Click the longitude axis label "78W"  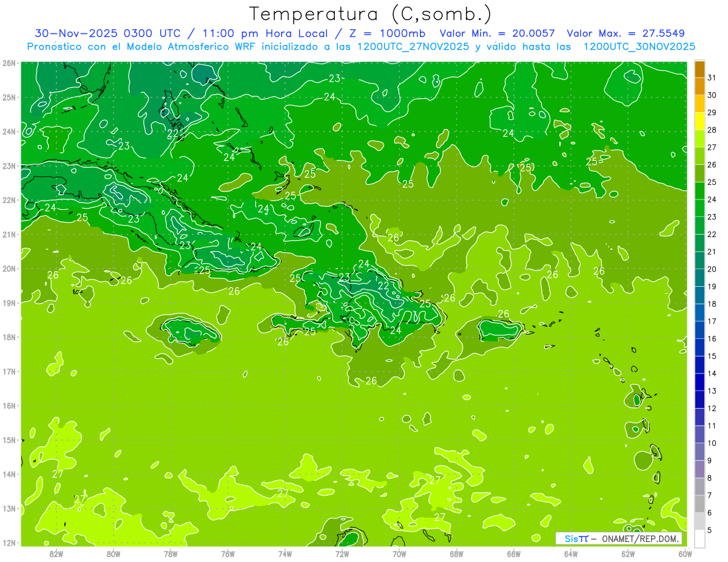coord(170,554)
